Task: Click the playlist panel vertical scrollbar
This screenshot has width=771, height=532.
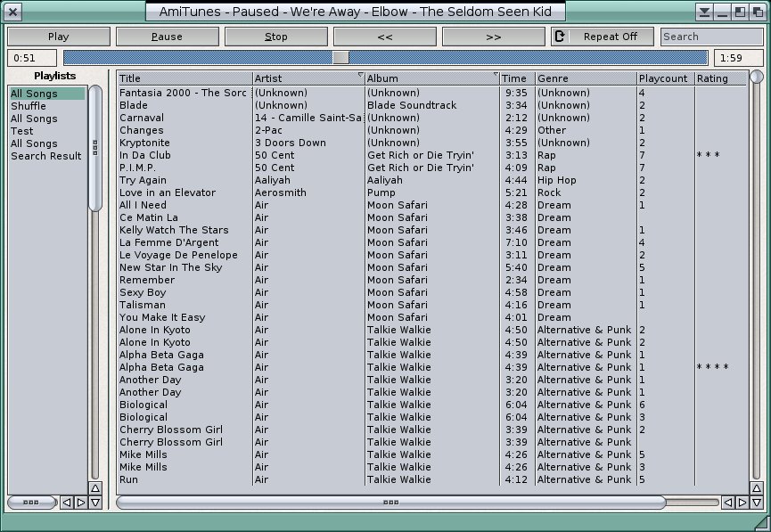Action: point(95,148)
